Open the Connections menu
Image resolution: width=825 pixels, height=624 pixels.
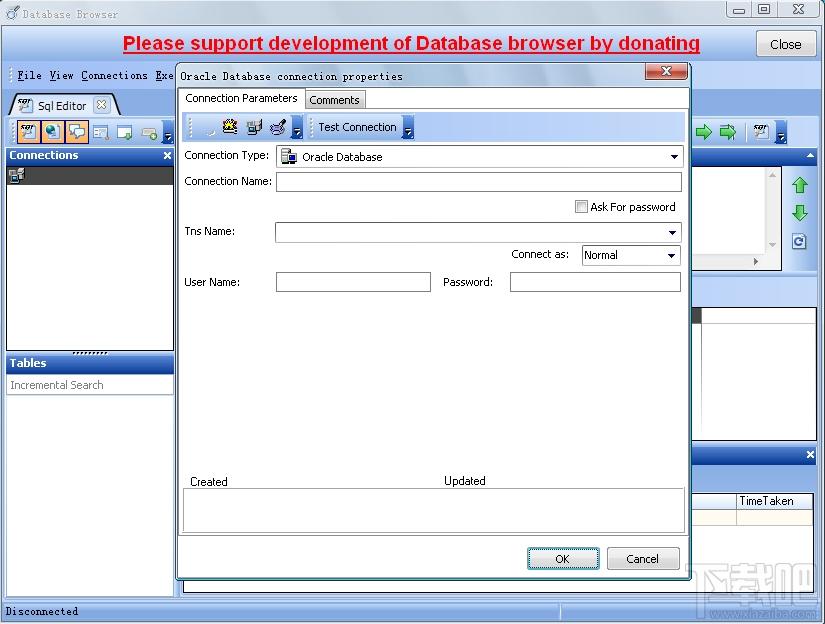click(114, 76)
